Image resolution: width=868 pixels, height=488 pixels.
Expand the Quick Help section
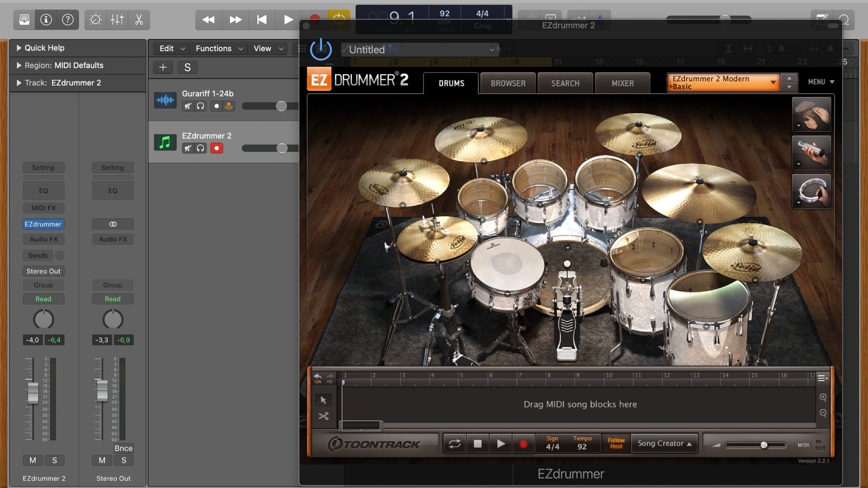19,48
